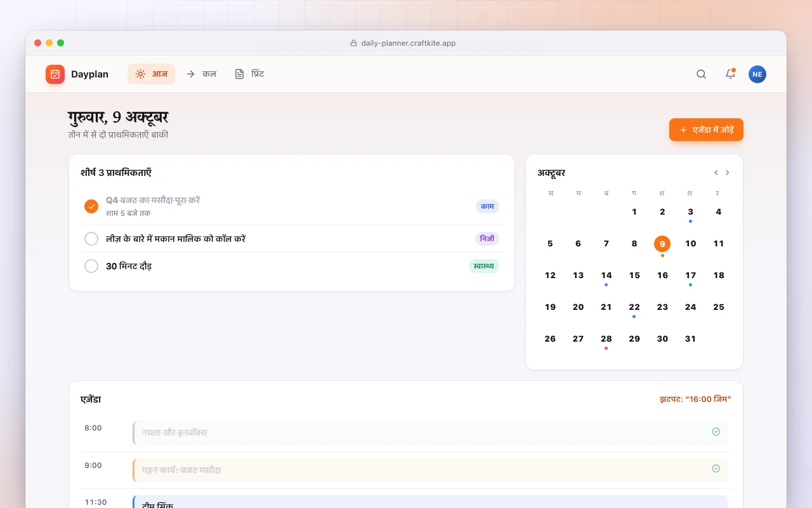This screenshot has width=812, height=508.
Task: Click the 8:00 time label
Action: click(93, 428)
